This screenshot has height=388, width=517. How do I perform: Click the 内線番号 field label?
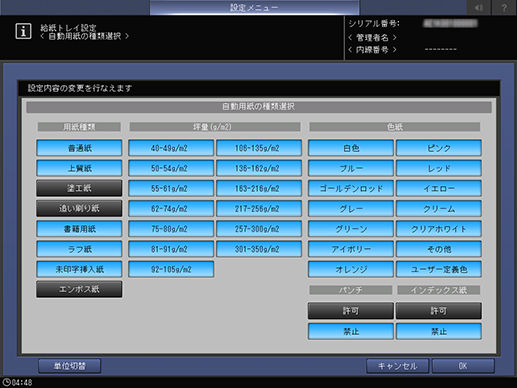click(x=372, y=50)
